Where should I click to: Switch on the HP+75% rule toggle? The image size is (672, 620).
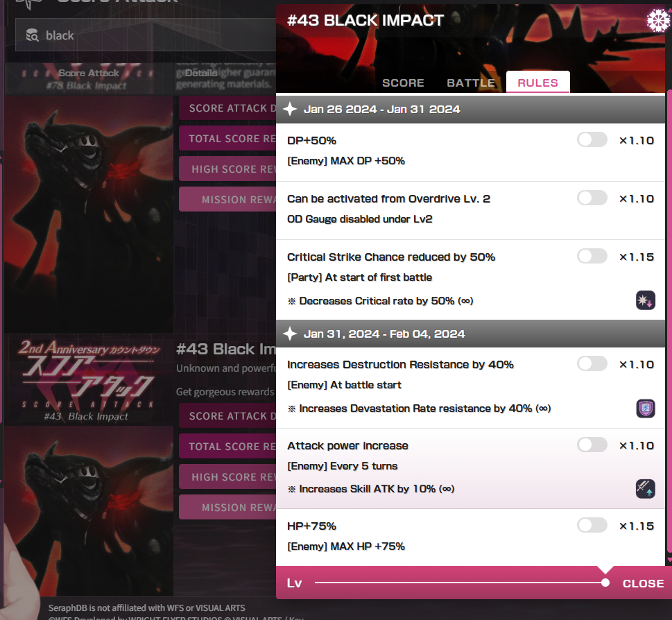(592, 525)
